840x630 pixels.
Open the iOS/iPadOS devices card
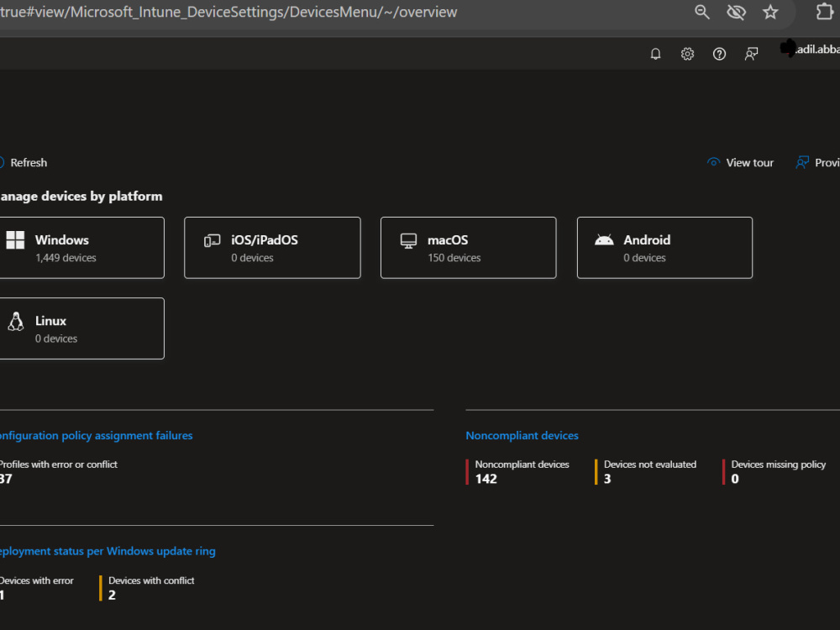click(272, 247)
